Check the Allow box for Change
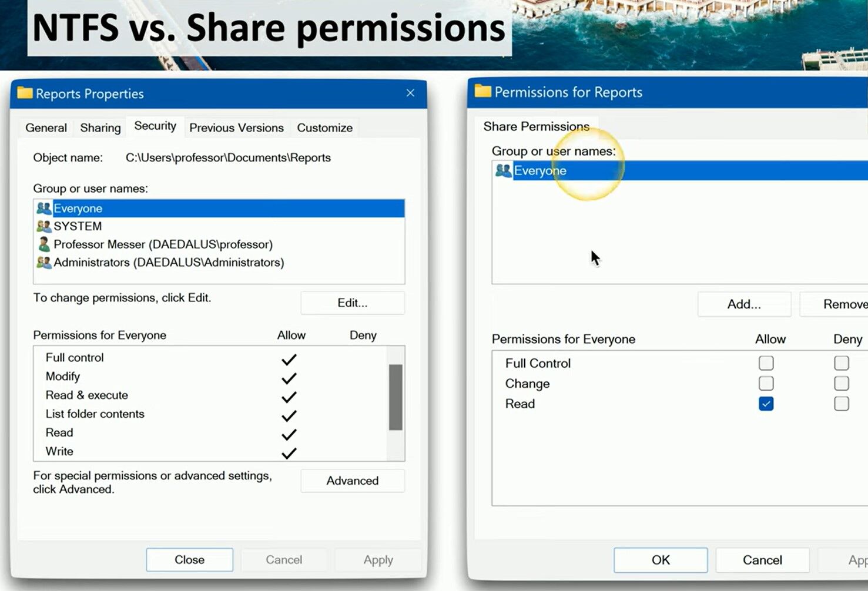Viewport: 868px width, 591px height. click(766, 384)
